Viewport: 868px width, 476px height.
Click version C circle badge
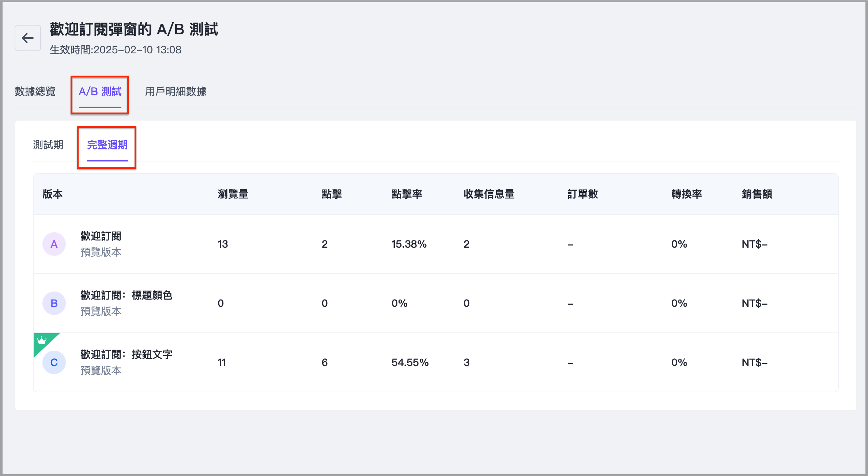pyautogui.click(x=54, y=362)
